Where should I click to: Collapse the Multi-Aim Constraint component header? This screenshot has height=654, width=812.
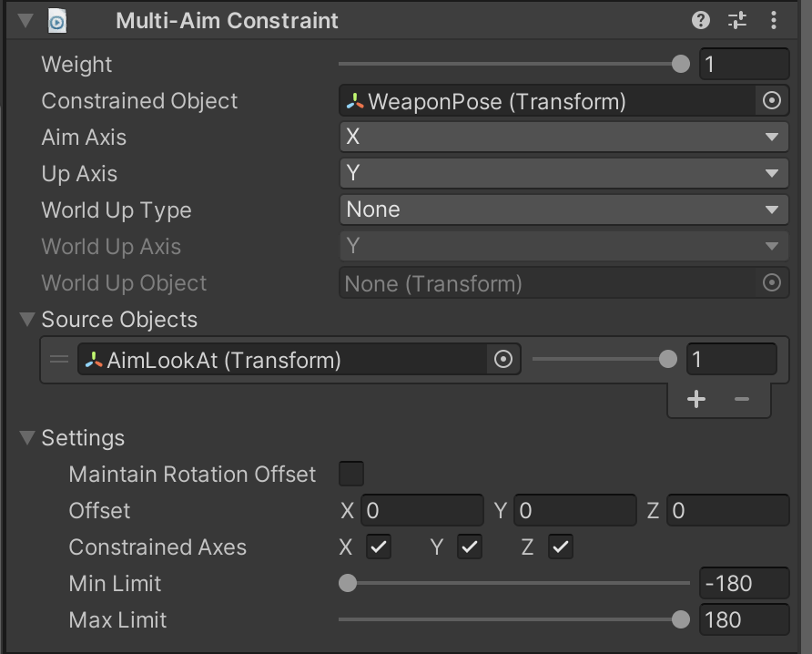pyautogui.click(x=25, y=21)
